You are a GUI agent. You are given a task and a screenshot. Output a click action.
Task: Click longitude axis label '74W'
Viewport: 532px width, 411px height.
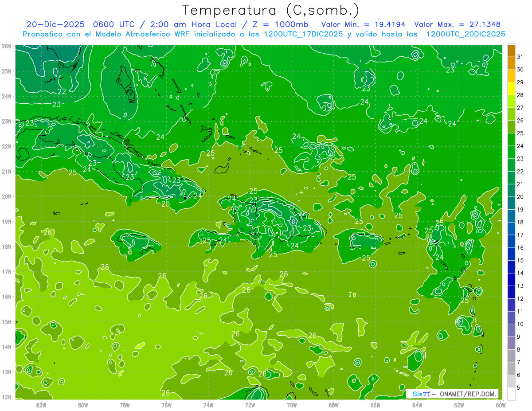click(208, 405)
